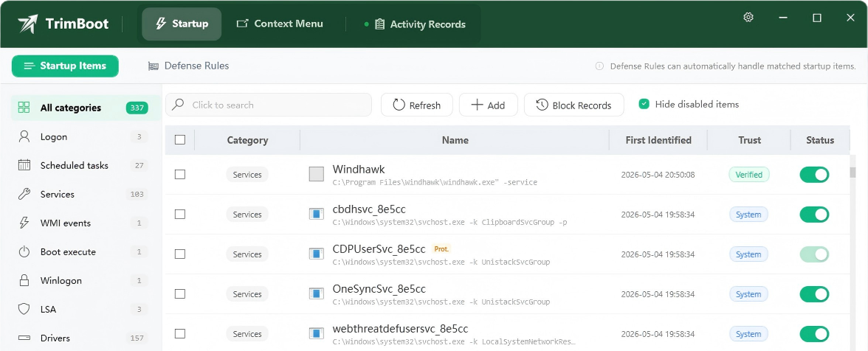The image size is (868, 351).
Task: Click the Prot. tag on CDPUserSvc_8e5cc
Action: pos(441,249)
